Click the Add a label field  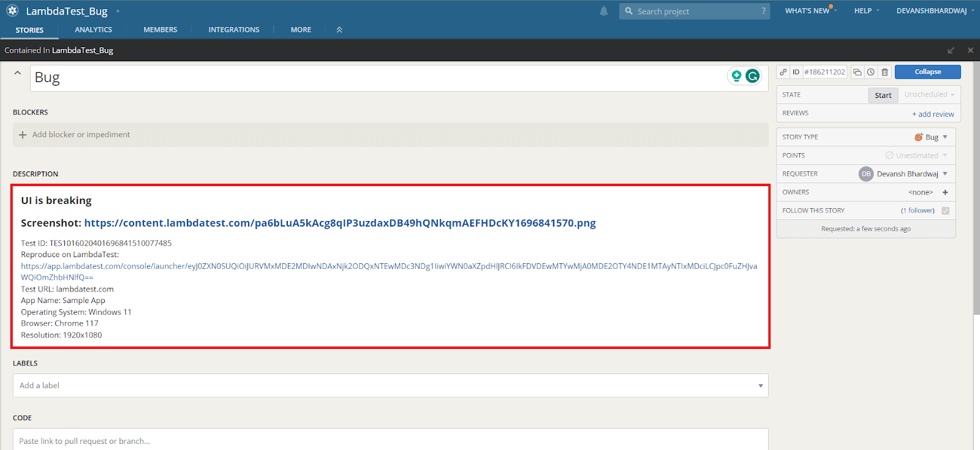click(x=391, y=386)
